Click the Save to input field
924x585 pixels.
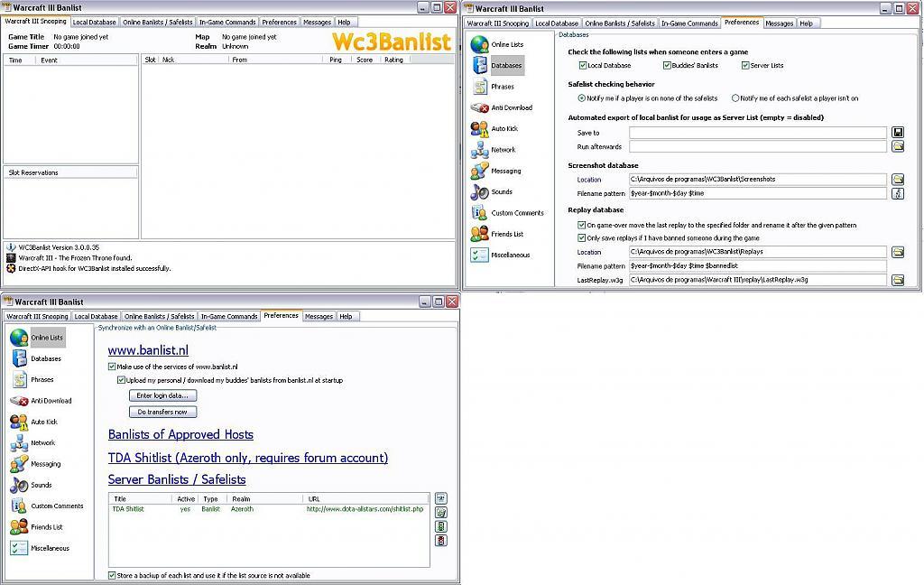click(x=758, y=133)
